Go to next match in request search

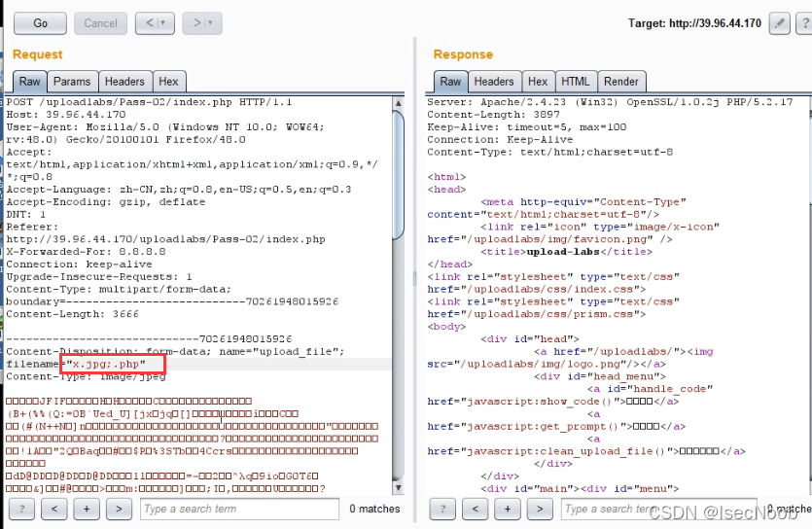(x=119, y=509)
